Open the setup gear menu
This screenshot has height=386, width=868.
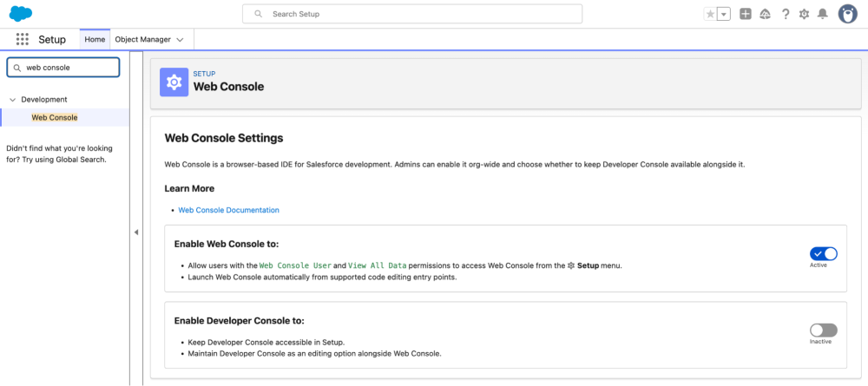[804, 15]
